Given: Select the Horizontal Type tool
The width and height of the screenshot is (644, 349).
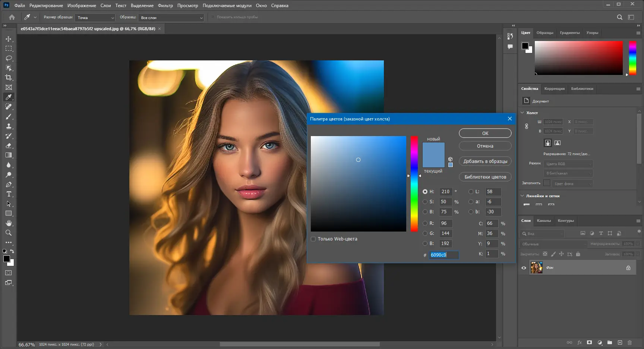Looking at the screenshot, I should (9, 194).
